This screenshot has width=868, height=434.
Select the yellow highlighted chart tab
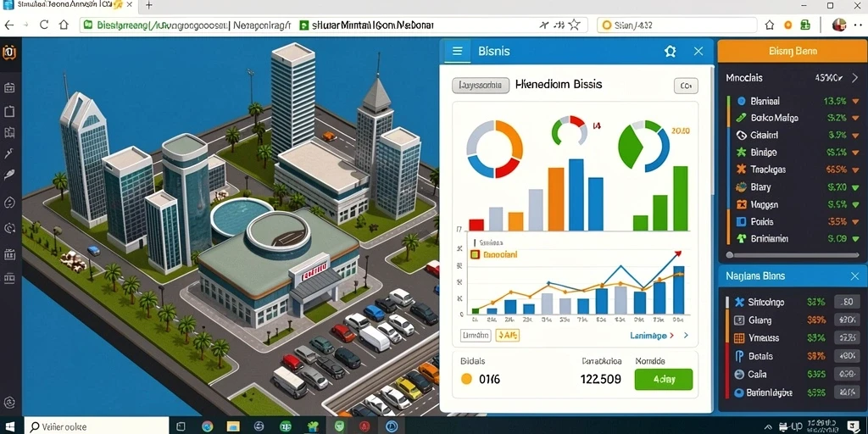pyautogui.click(x=507, y=335)
